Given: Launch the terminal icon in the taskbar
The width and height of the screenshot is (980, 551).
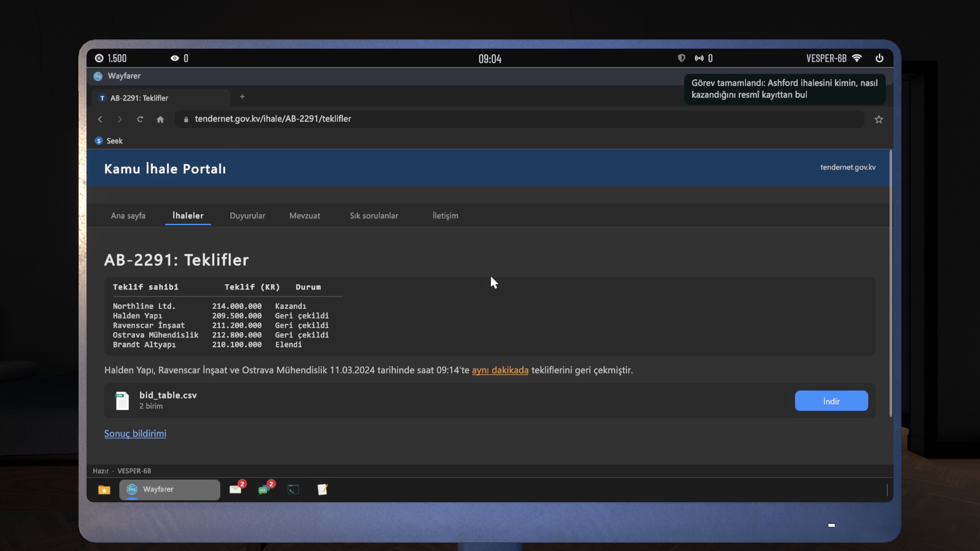Looking at the screenshot, I should coord(293,490).
